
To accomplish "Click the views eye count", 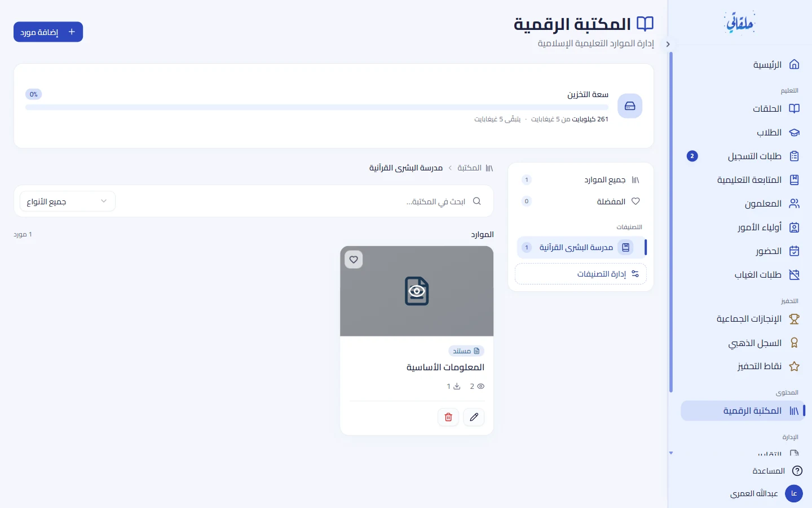I will [477, 387].
